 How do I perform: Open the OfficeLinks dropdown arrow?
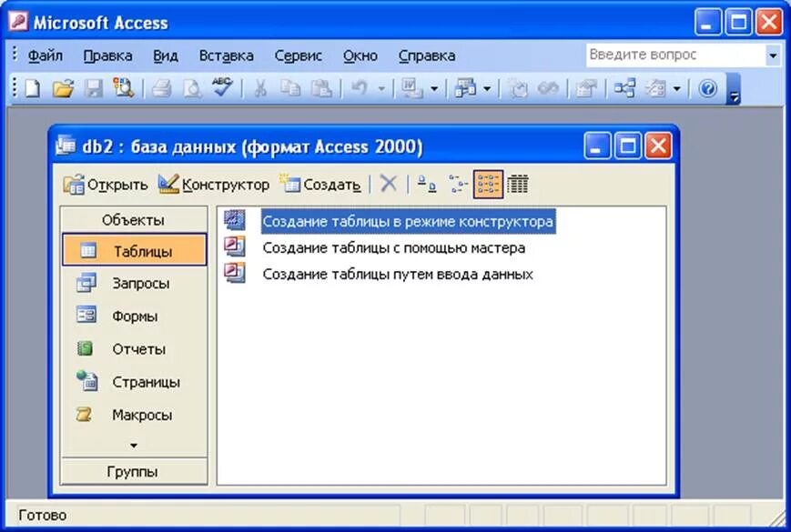click(434, 89)
